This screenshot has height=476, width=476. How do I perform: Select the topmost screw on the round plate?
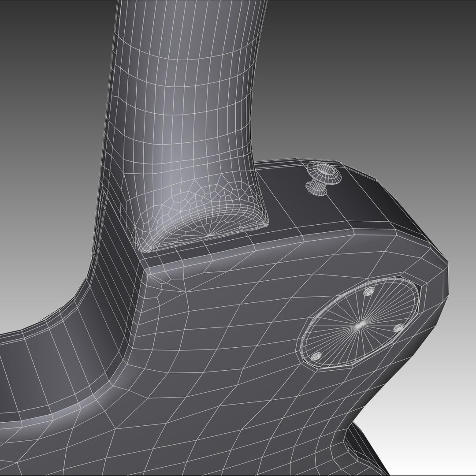click(368, 292)
